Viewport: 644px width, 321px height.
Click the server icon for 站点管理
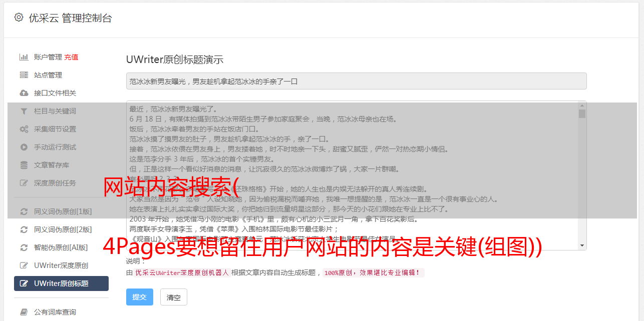[24, 75]
